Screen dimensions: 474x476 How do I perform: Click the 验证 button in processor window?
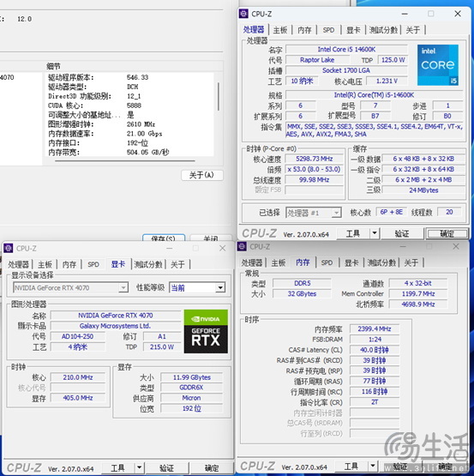(402, 233)
